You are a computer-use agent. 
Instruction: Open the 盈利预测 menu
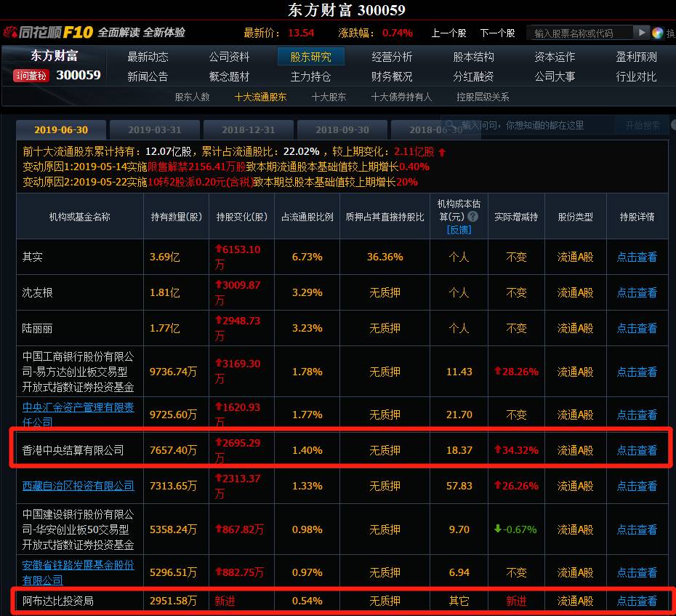636,57
